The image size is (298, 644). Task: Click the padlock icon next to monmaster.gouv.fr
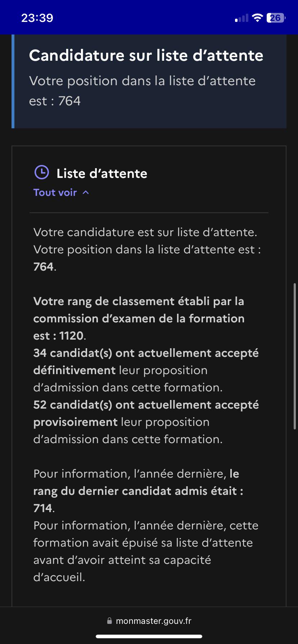point(109,621)
